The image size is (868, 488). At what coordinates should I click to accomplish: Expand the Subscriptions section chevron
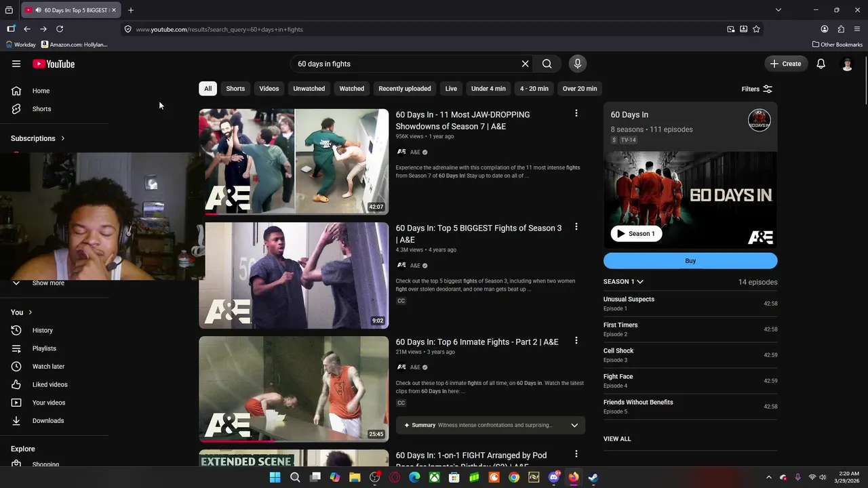[63, 138]
